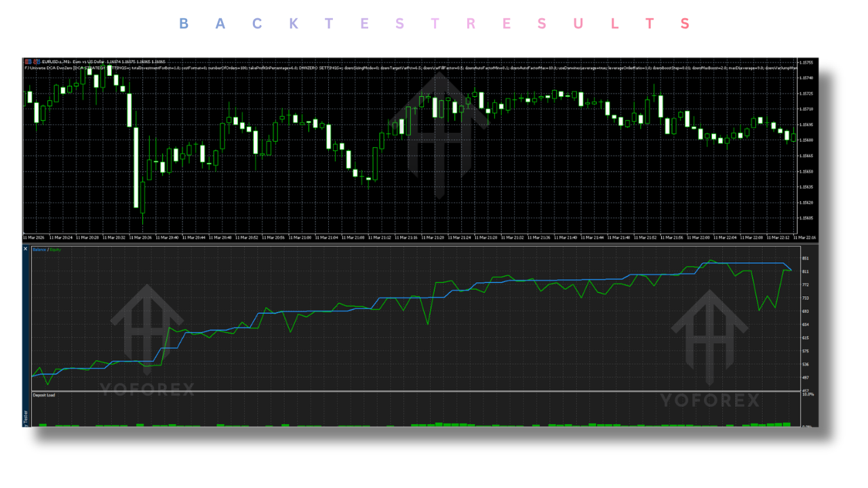Click equity scale value 693
Screen dimensions: 868x488
pos(806,311)
